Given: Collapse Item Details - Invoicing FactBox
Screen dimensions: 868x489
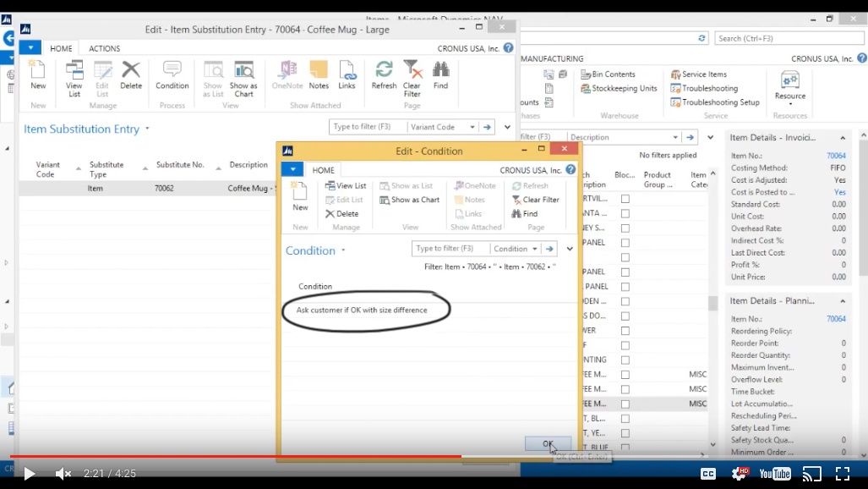Looking at the screenshot, I should 843,138.
